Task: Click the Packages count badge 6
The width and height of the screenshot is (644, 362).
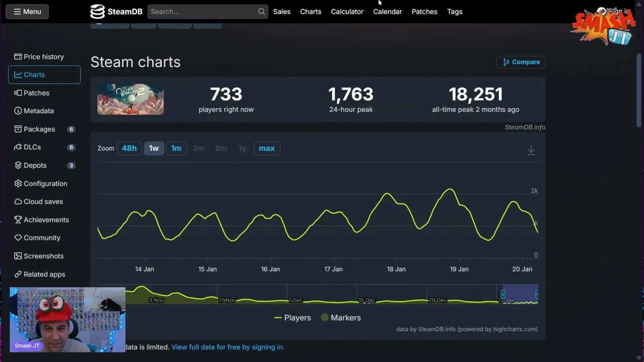Action: point(71,129)
